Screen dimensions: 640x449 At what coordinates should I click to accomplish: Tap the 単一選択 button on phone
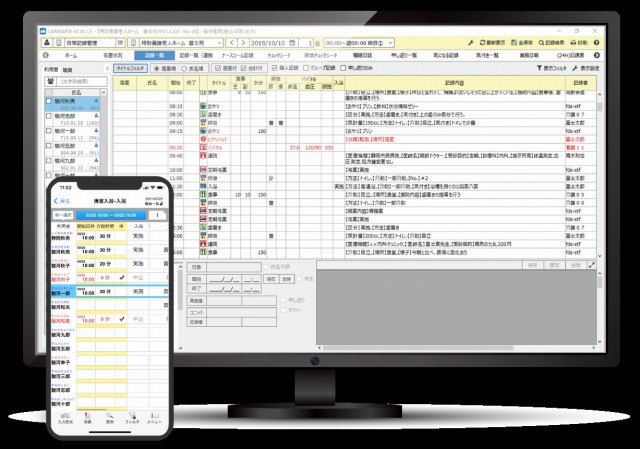pyautogui.click(x=62, y=213)
